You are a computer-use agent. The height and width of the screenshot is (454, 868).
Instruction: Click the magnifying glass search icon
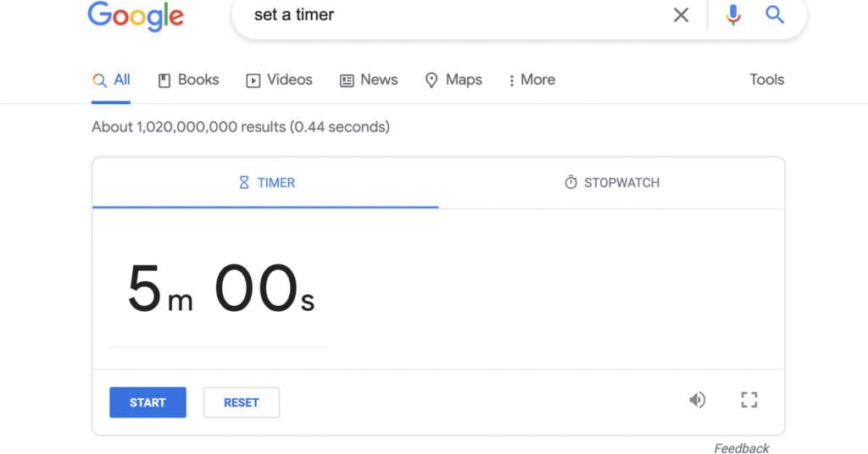coord(775,15)
